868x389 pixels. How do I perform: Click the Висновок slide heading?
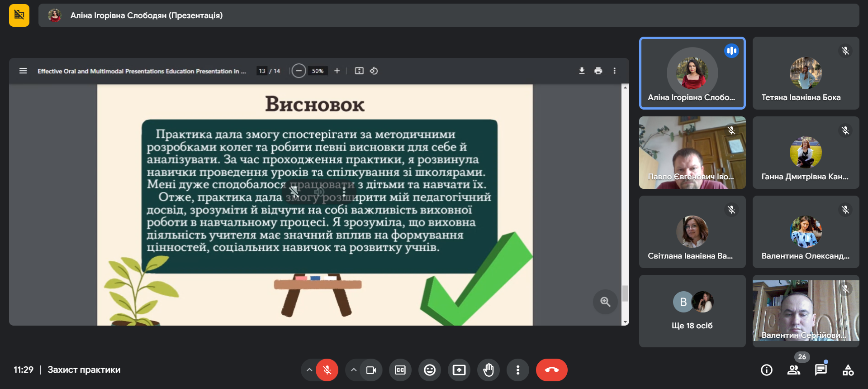pos(315,104)
